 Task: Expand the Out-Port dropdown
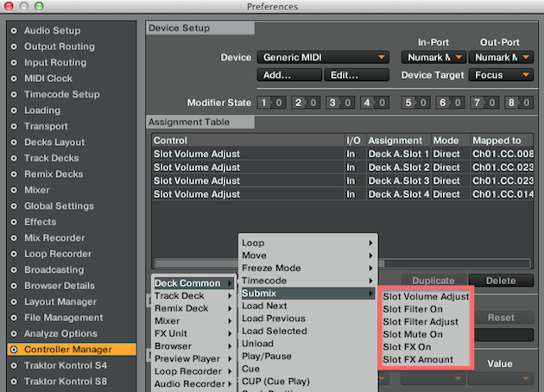503,58
